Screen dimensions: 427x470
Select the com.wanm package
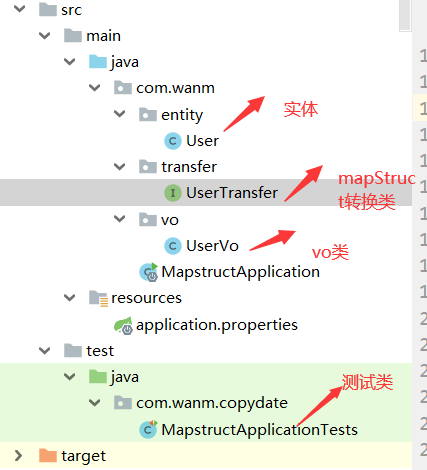(175, 88)
